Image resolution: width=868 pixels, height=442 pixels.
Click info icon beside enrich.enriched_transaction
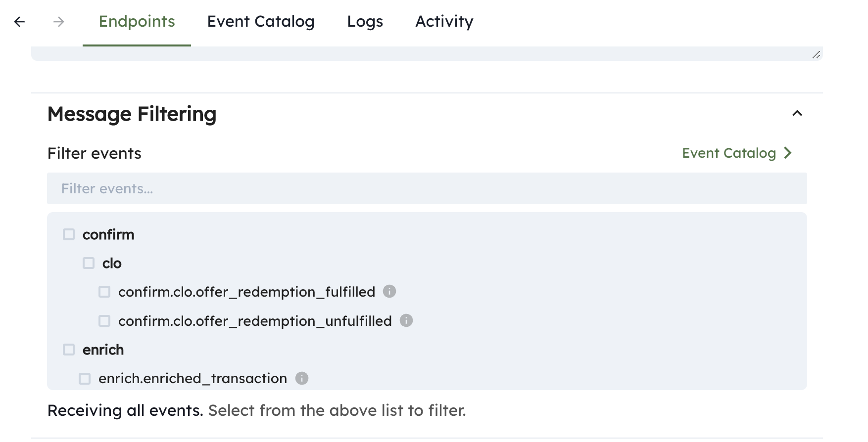pyautogui.click(x=302, y=378)
